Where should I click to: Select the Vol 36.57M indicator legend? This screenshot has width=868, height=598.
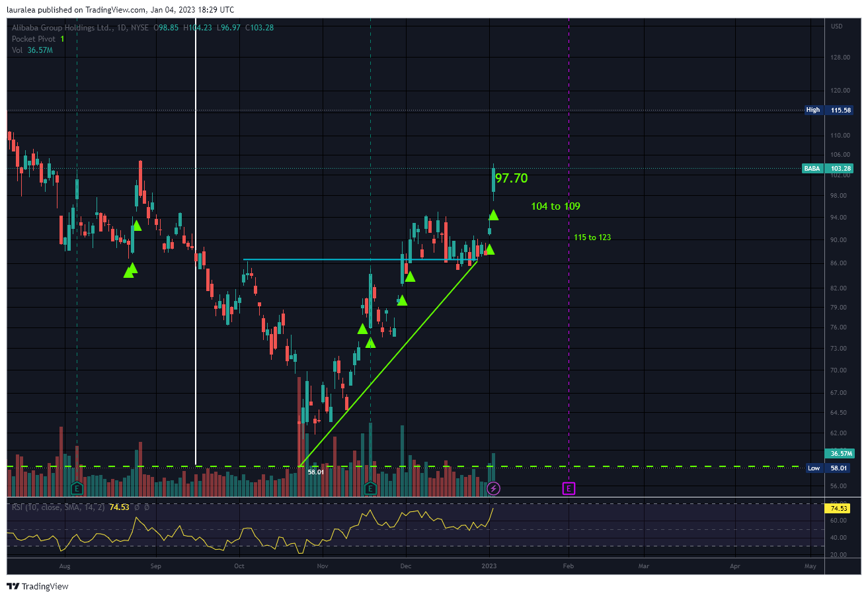point(32,50)
